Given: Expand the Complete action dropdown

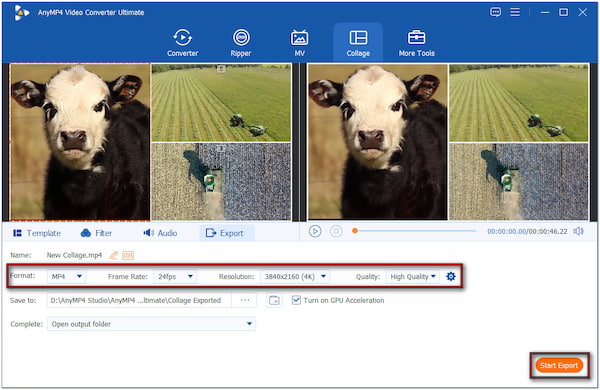Looking at the screenshot, I should pyautogui.click(x=152, y=324).
